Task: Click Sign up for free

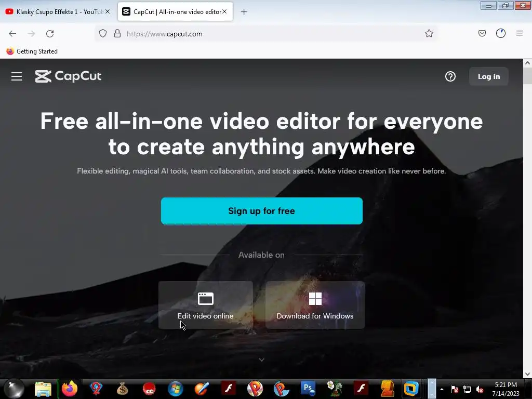Action: coord(262,211)
